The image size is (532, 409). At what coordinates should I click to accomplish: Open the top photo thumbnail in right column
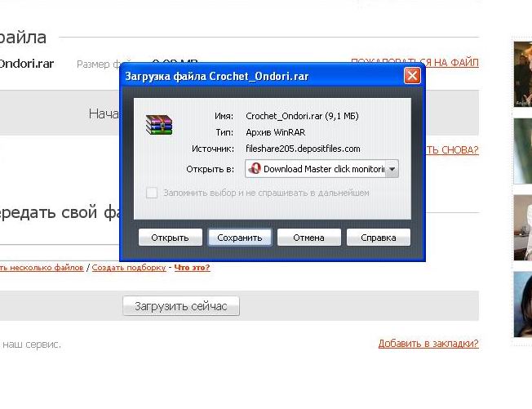tap(523, 74)
